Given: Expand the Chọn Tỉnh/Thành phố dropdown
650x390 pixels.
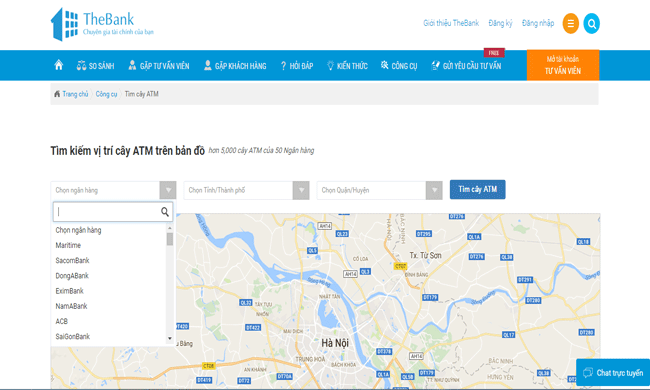Looking at the screenshot, I should pyautogui.click(x=301, y=190).
